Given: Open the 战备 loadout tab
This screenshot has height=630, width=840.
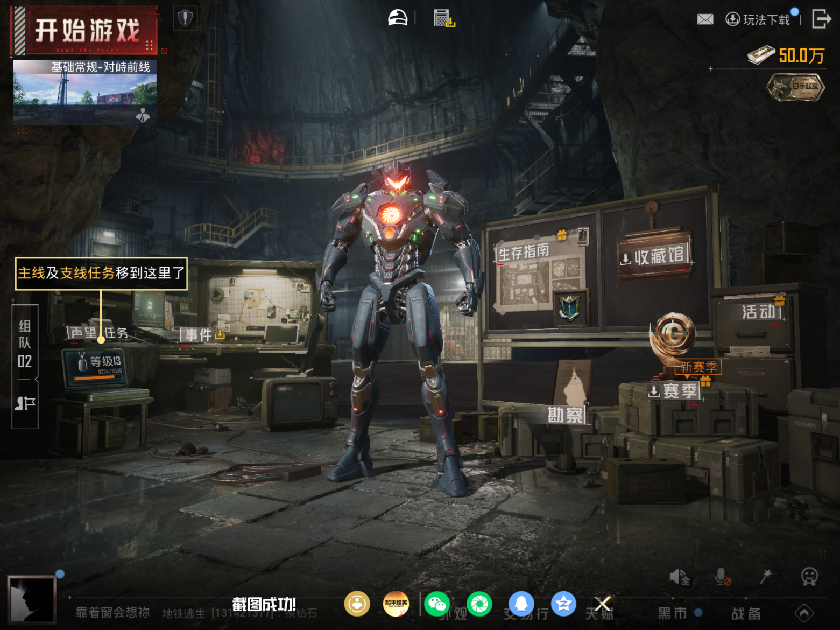Looking at the screenshot, I should pyautogui.click(x=746, y=613).
